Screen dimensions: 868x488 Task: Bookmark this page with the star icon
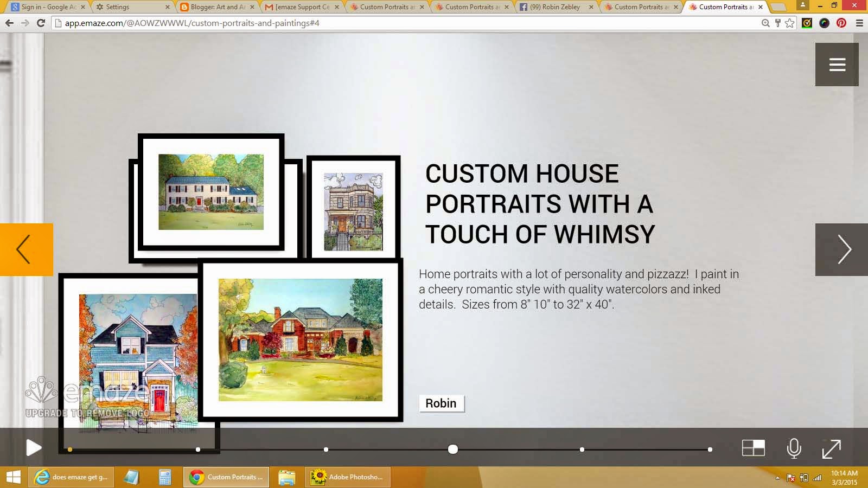coord(789,23)
